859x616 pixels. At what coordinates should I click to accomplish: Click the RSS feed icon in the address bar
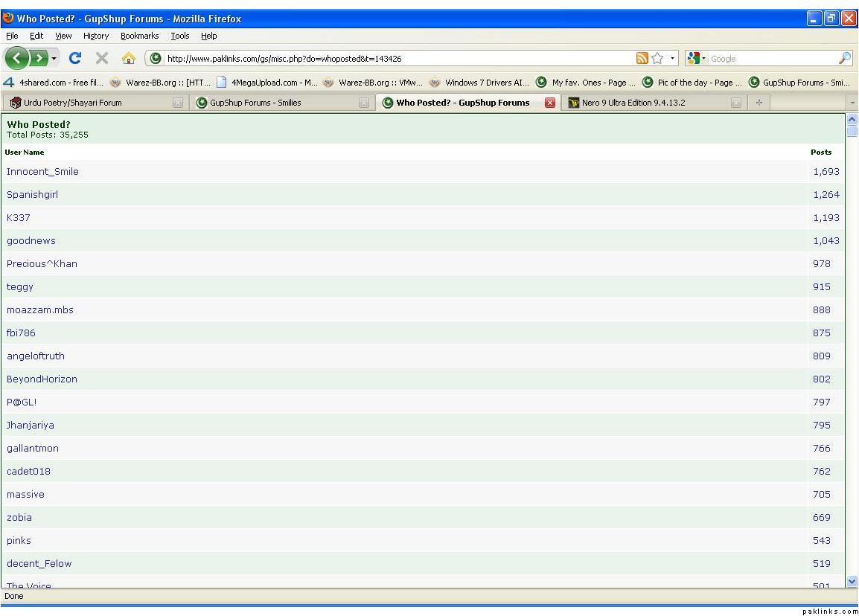[642, 59]
